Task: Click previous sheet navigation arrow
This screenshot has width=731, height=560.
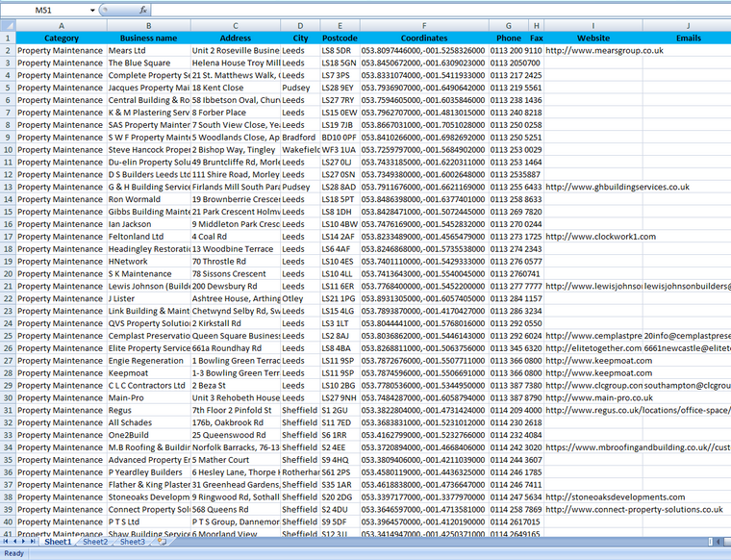Action: (x=14, y=542)
